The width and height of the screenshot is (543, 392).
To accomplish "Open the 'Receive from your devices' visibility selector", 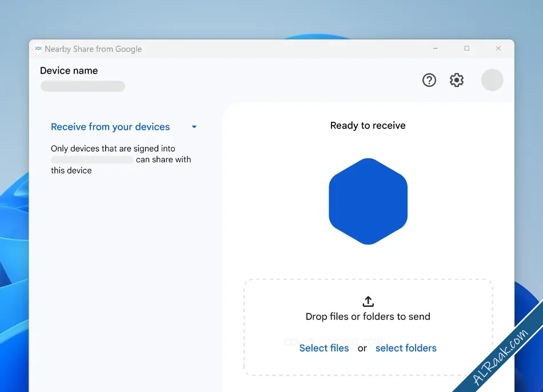I will point(123,127).
